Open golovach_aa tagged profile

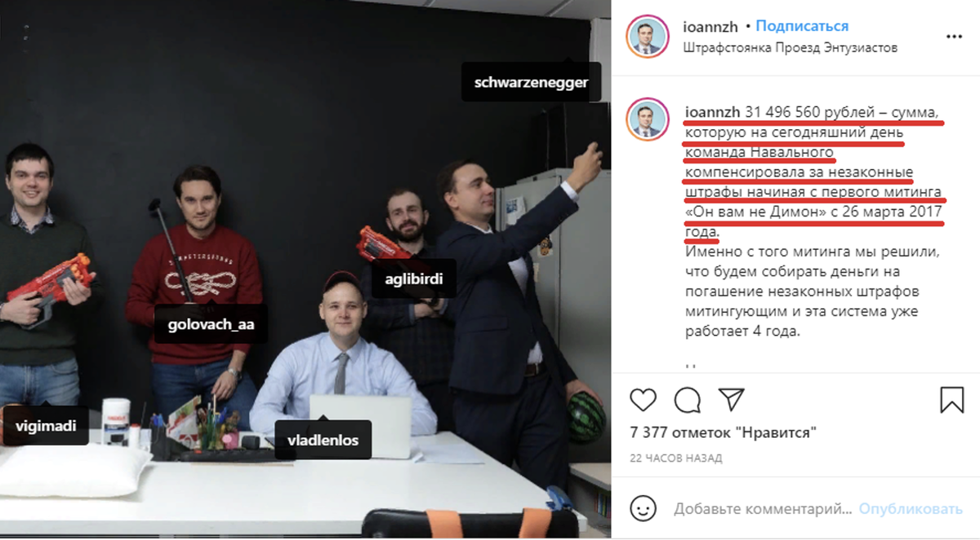pos(211,324)
